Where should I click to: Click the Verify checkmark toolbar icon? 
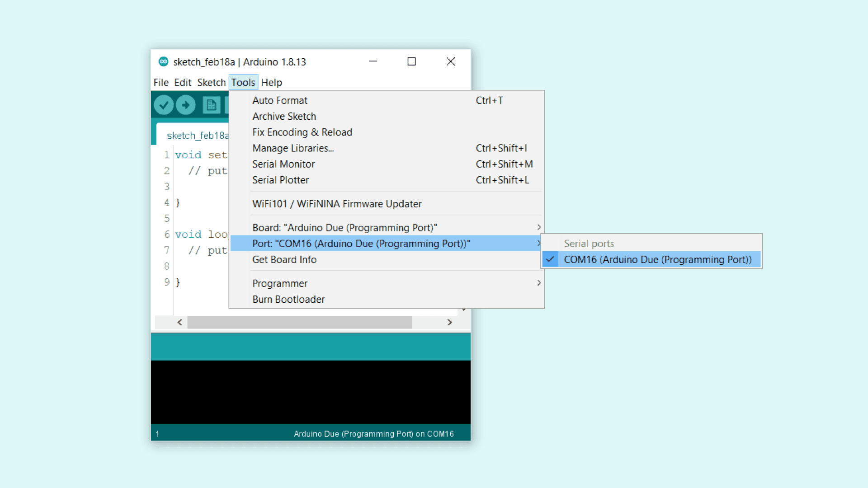(164, 105)
